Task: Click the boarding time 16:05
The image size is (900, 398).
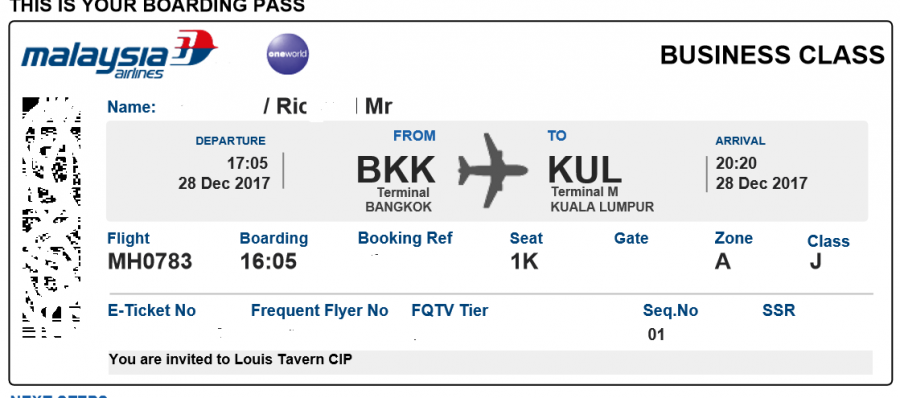Action: click(268, 262)
